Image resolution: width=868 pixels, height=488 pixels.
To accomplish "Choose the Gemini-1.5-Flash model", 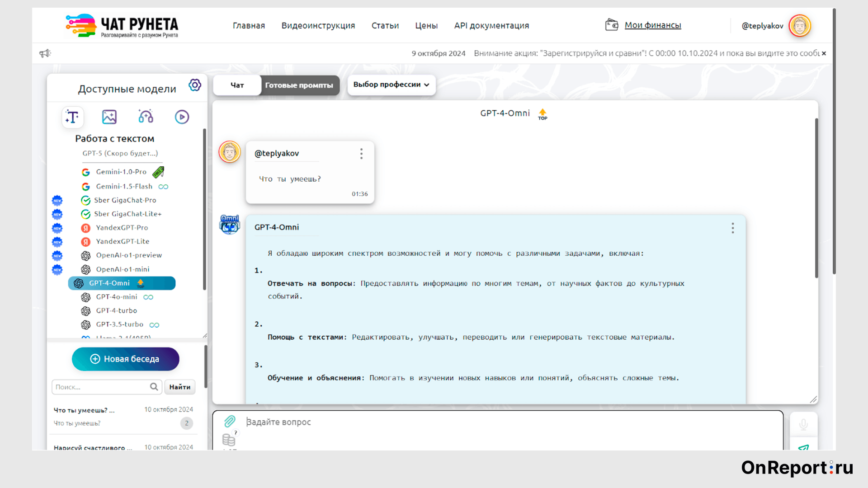I will tap(124, 186).
